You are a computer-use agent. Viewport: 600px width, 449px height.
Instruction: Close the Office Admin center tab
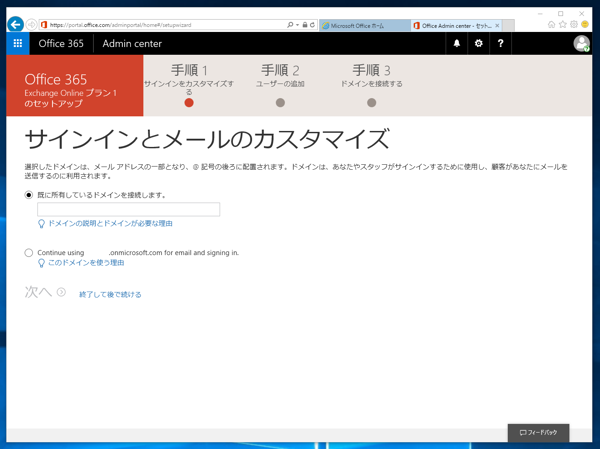(497, 26)
